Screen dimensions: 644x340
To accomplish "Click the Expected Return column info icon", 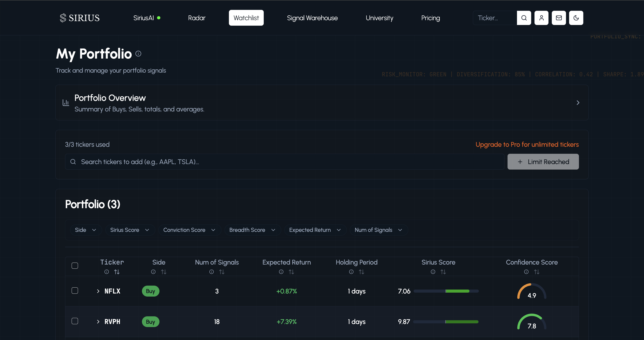I will 281,272.
